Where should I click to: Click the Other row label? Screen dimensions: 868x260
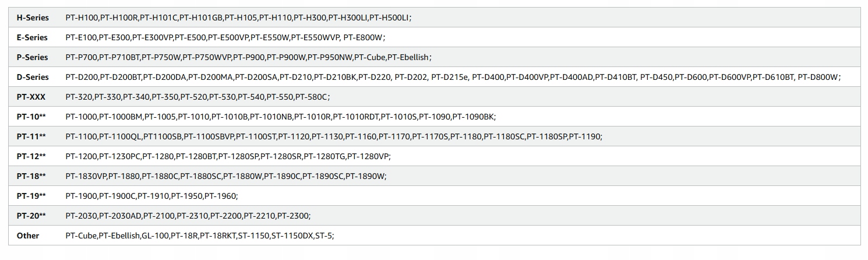coord(28,236)
